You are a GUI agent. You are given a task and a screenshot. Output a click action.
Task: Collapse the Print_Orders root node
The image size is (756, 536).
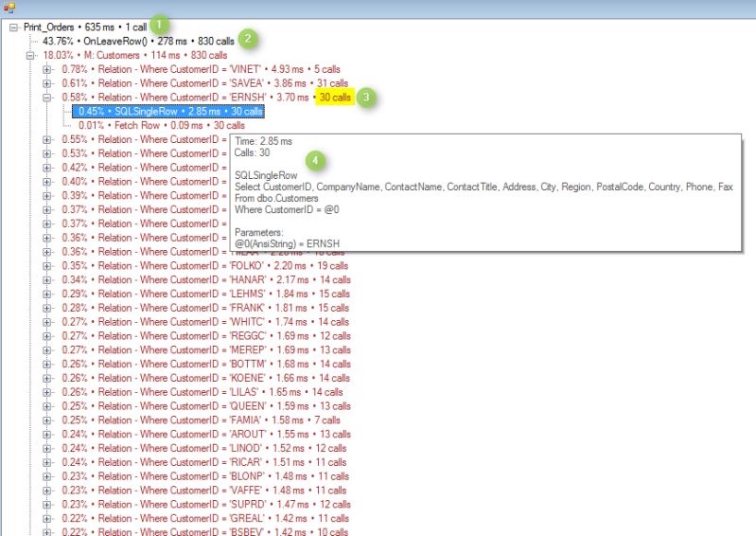(14, 27)
